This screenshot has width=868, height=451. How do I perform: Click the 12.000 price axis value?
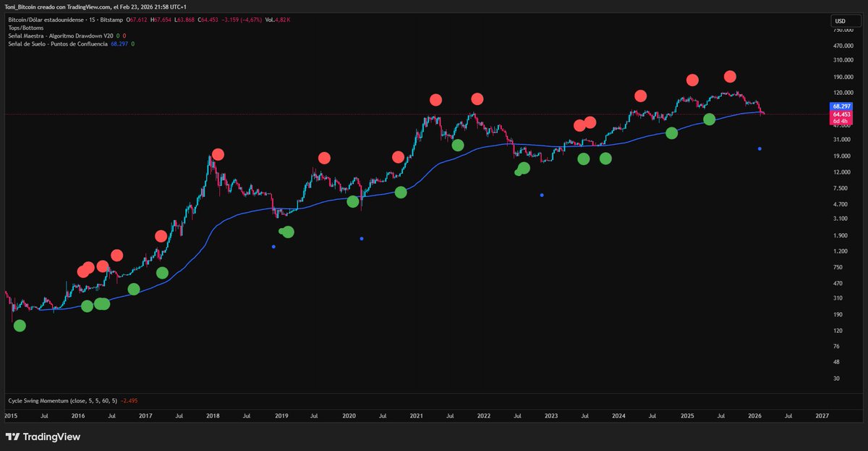click(x=841, y=172)
